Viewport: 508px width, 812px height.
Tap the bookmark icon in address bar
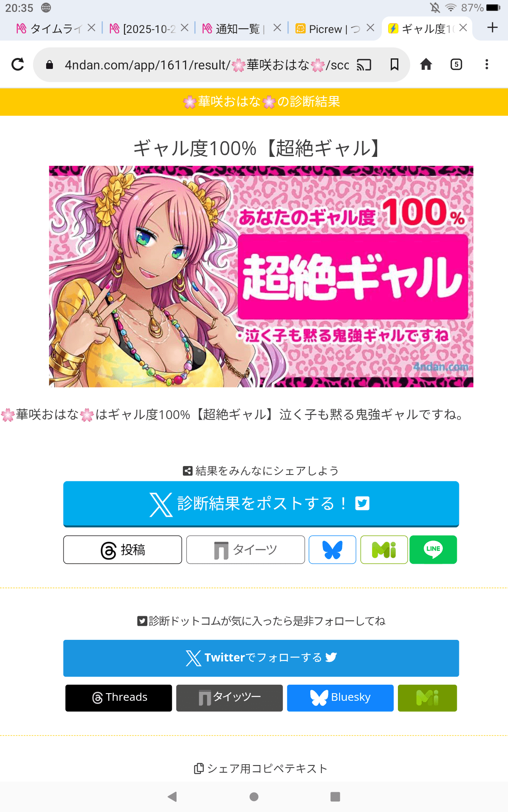394,64
